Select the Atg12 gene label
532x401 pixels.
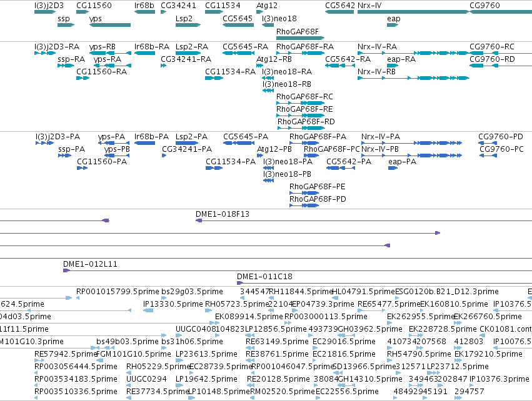pyautogui.click(x=267, y=6)
